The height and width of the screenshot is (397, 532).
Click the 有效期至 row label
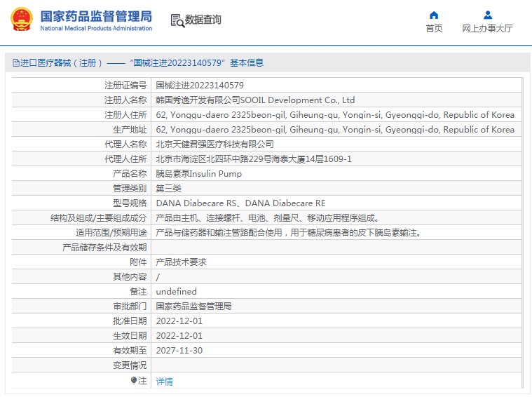coord(130,351)
